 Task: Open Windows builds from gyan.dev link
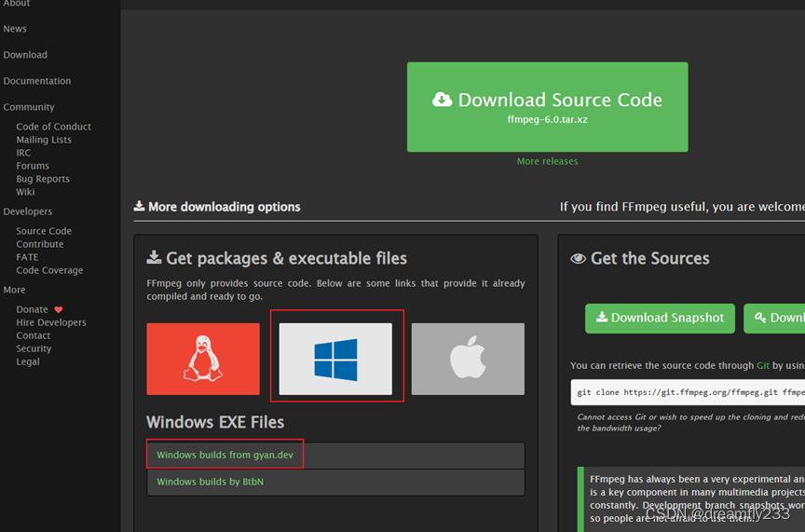(x=225, y=455)
